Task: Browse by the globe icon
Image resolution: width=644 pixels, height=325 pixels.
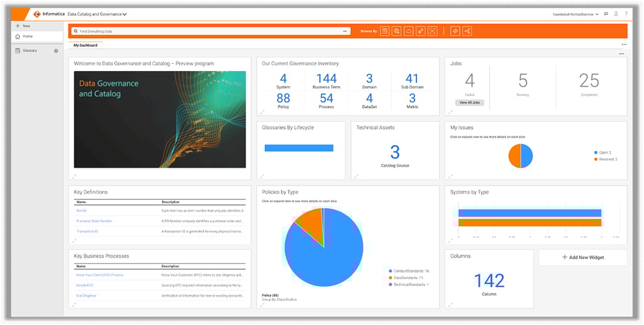Action: (396, 31)
